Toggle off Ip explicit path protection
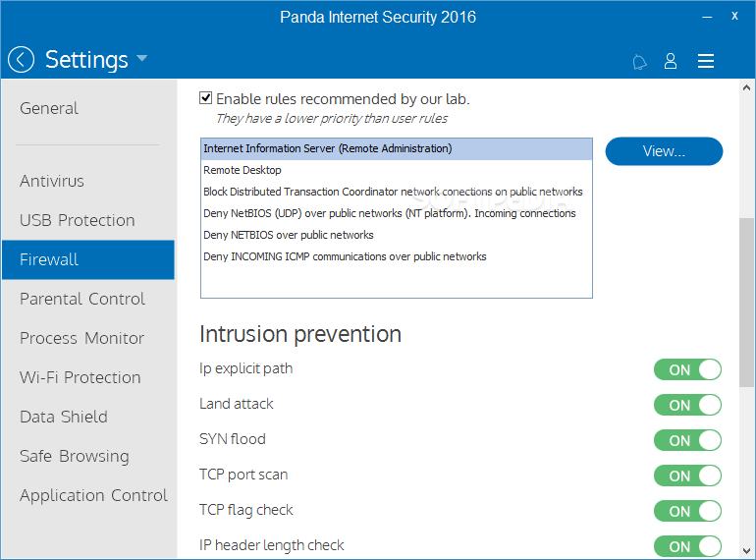756x560 pixels. pyautogui.click(x=687, y=370)
